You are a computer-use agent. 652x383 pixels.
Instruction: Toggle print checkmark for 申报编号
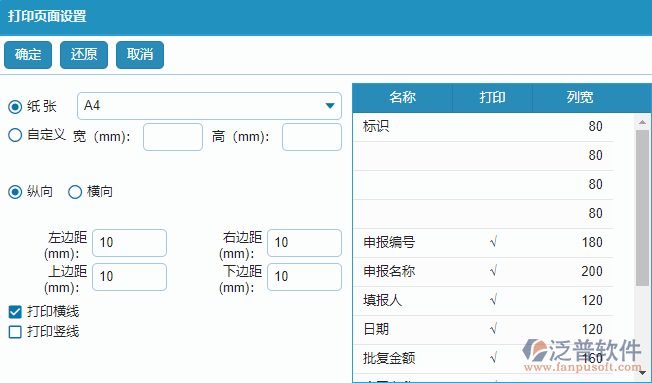[493, 242]
